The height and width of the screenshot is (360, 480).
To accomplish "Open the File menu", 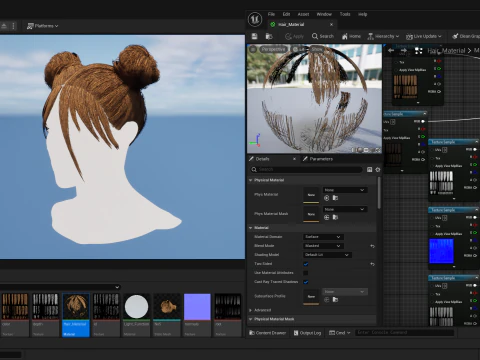I will [x=271, y=14].
